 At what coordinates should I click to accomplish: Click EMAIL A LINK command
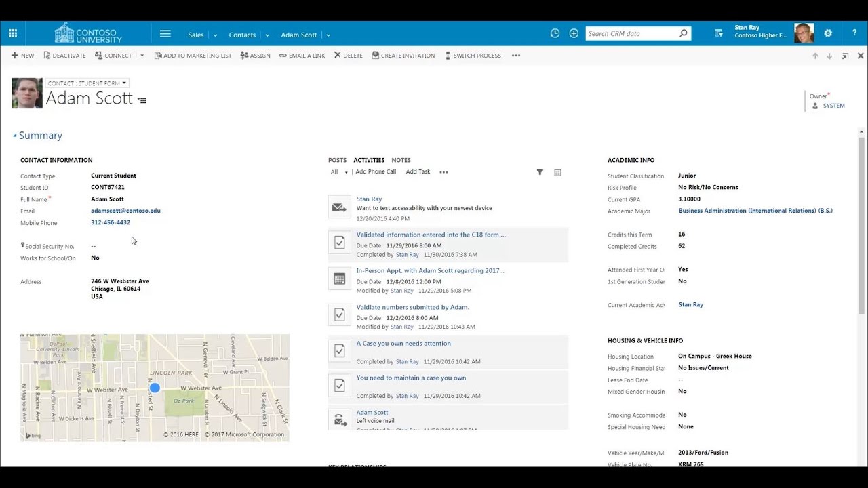302,56
